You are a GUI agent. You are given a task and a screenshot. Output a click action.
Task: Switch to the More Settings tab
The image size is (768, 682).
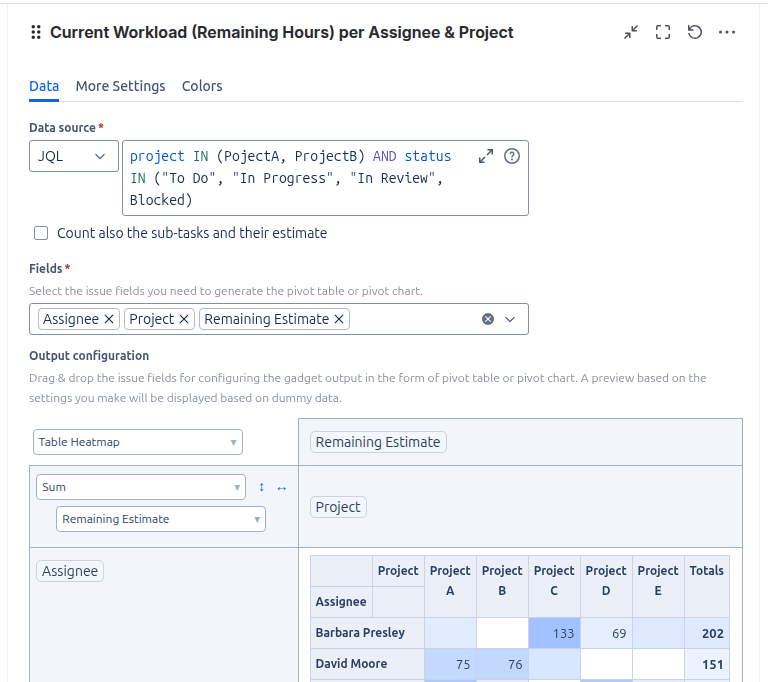(x=120, y=86)
